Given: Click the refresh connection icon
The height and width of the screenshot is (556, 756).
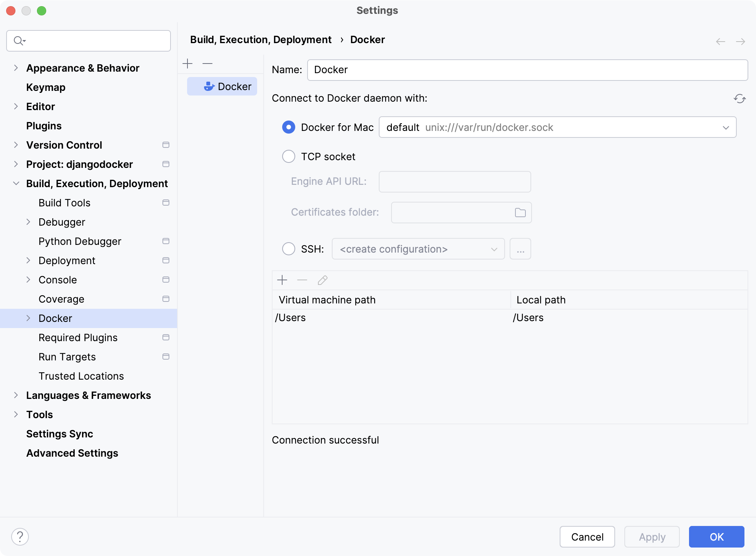Looking at the screenshot, I should point(740,99).
